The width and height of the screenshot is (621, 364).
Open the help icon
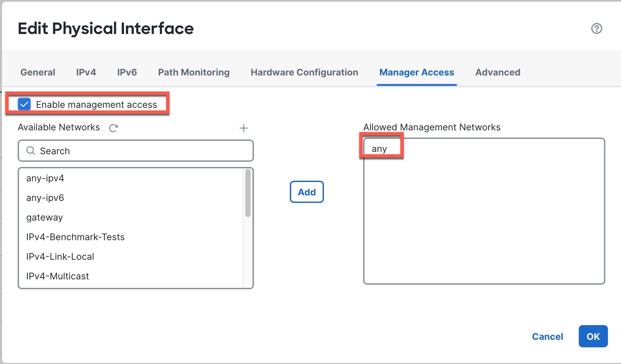click(x=597, y=29)
